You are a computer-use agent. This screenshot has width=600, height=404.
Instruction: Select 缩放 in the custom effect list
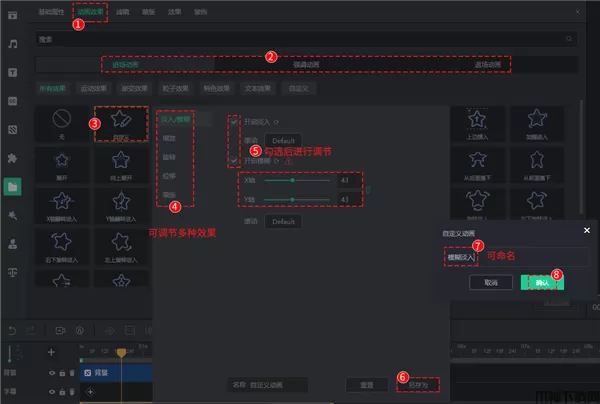tap(169, 138)
